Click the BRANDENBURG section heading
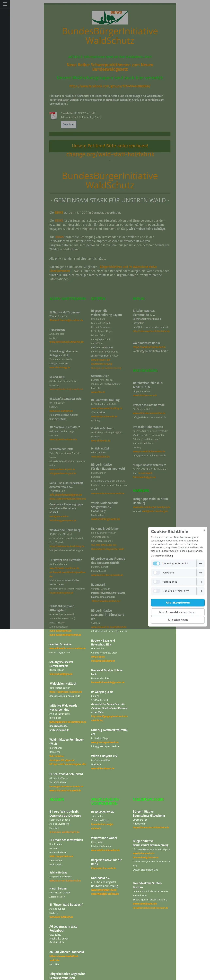The width and height of the screenshot is (210, 980). tap(145, 371)
